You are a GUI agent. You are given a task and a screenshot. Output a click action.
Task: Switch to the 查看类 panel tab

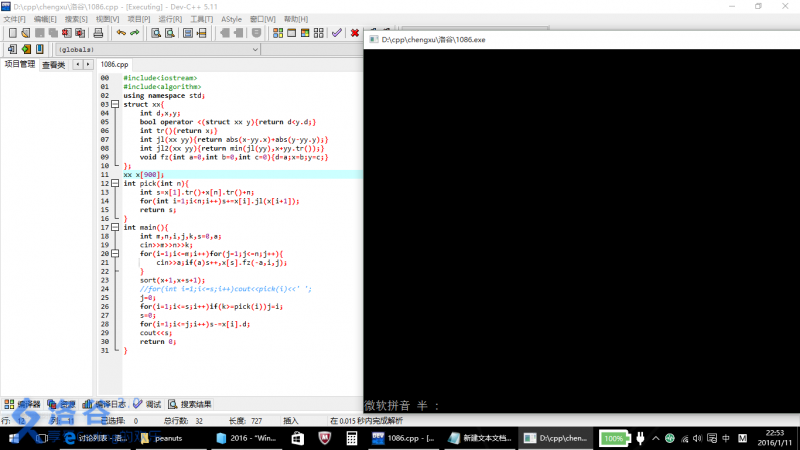[x=53, y=64]
